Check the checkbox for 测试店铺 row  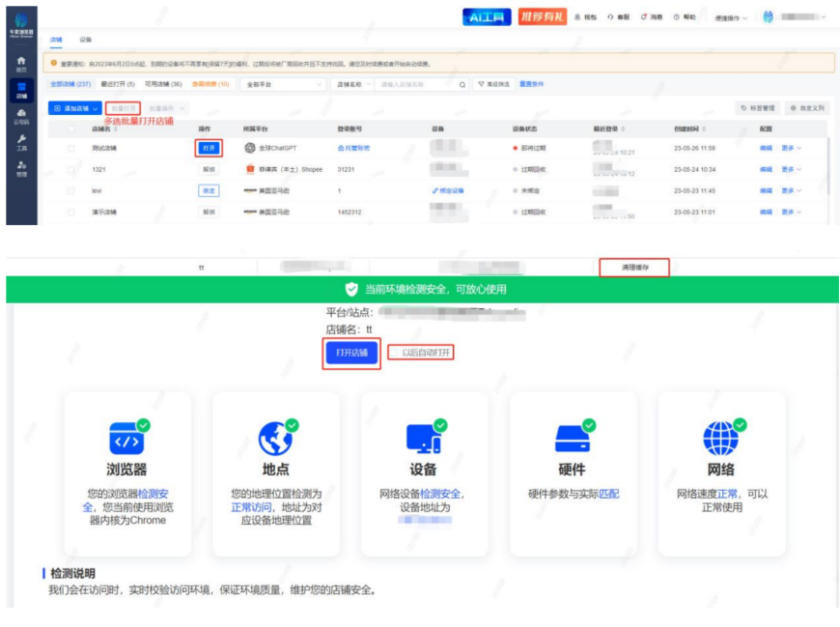pyautogui.click(x=70, y=149)
